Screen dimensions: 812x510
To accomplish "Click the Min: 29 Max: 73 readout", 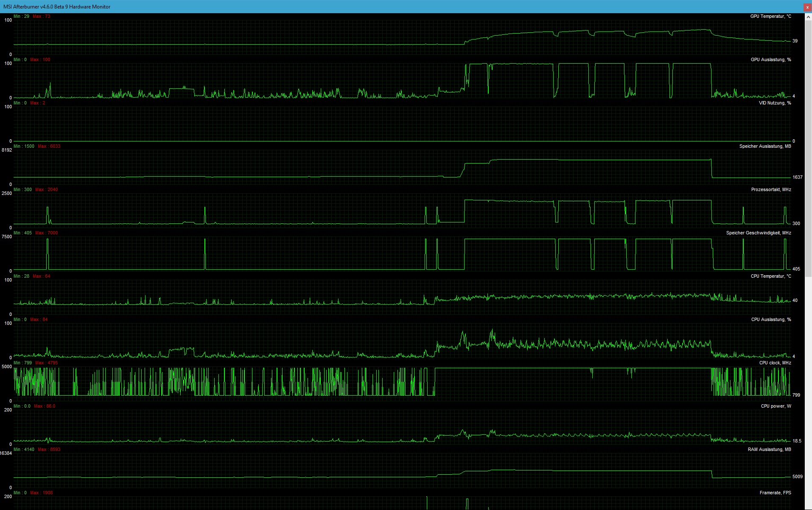I will (31, 16).
